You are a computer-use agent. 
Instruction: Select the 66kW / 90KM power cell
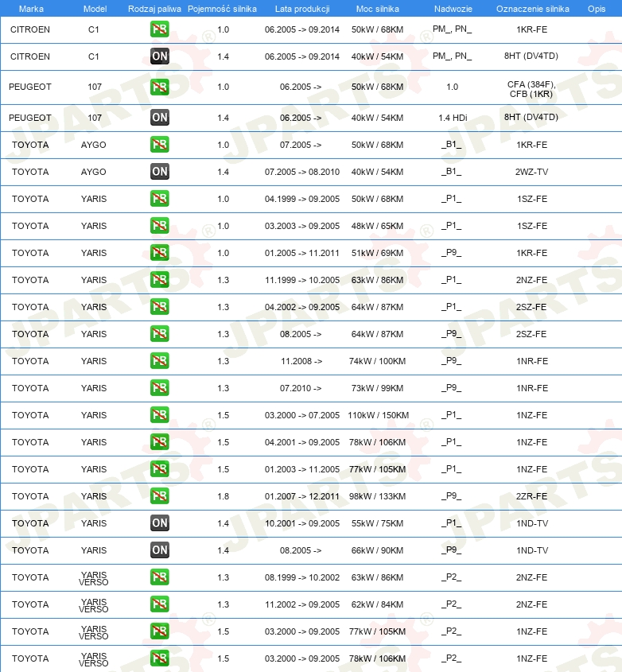[377, 550]
